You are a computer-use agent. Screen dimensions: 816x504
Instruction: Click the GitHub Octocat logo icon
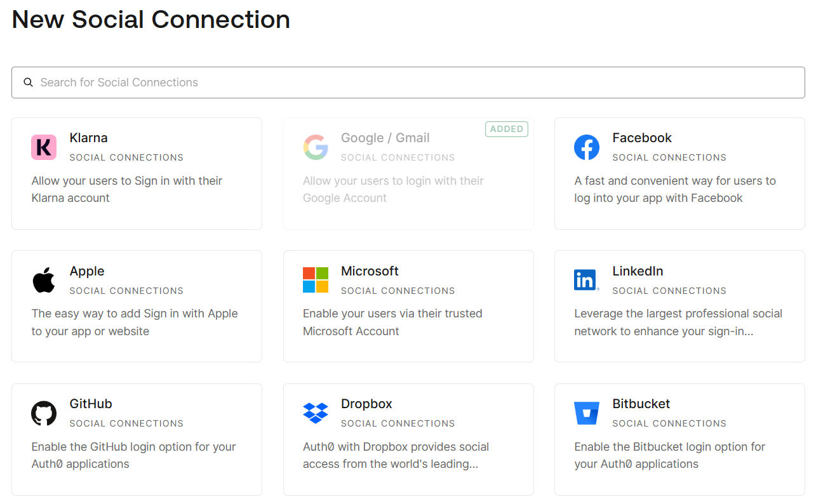[44, 413]
